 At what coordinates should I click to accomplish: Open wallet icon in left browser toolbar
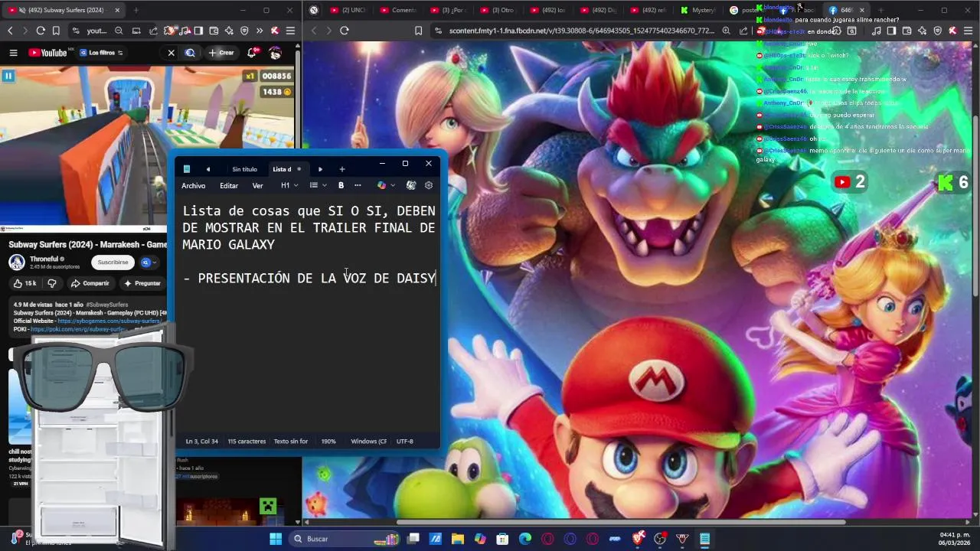point(214,31)
